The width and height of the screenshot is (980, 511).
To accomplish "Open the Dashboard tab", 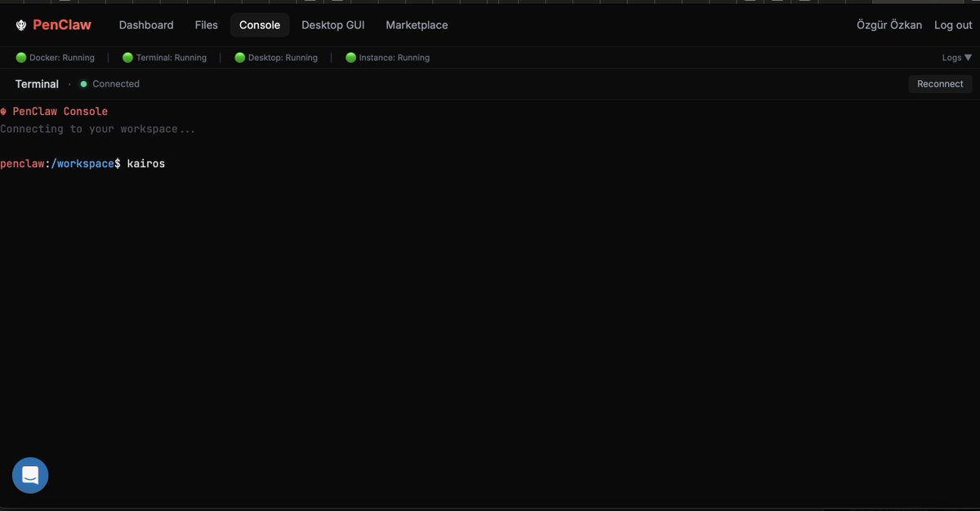I will (146, 25).
